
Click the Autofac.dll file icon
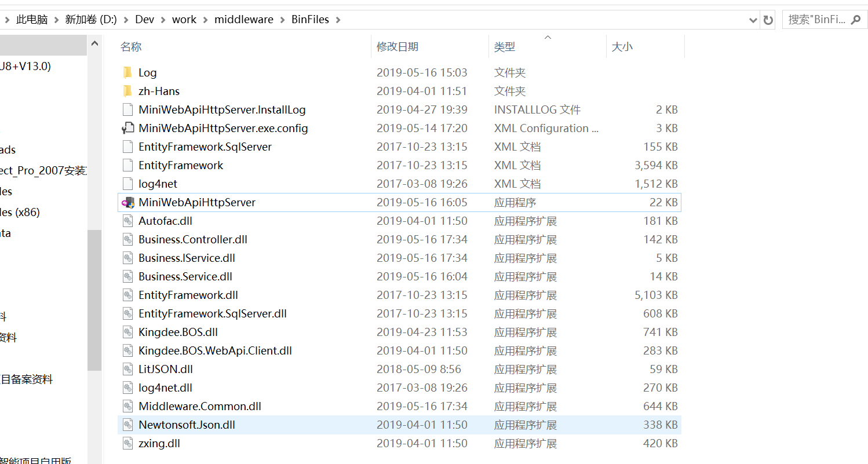(128, 221)
